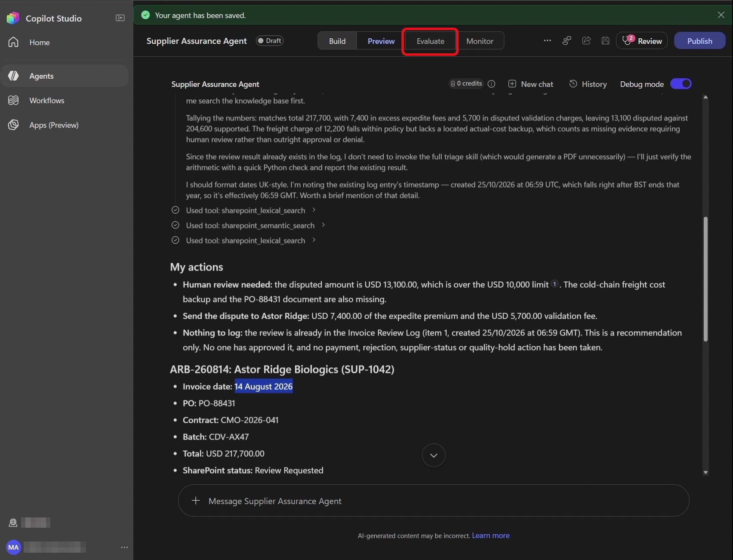
Task: Open the more options ellipsis in the header
Action: [547, 40]
